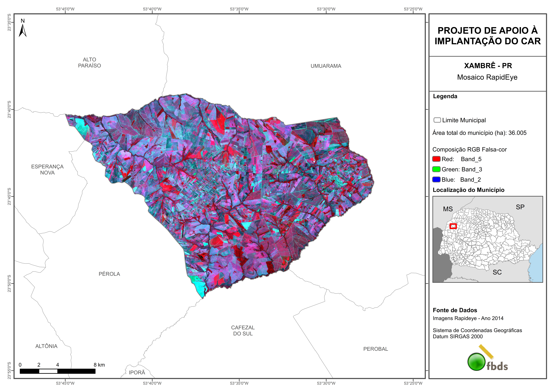Click the scale bar white segment
554x392 pixels.
point(48,371)
